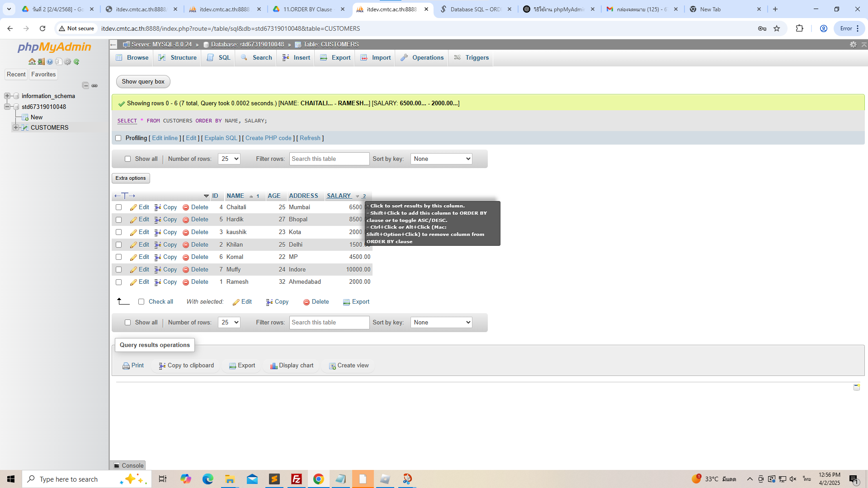This screenshot has width=868, height=488.
Task: Click the phpMyAdmin Home icon
Action: (32, 61)
